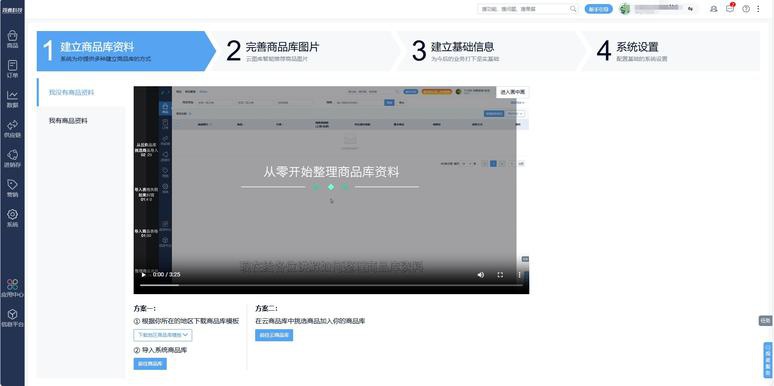774x386 pixels.
Task: Open messages icon with red badge
Action: point(730,8)
